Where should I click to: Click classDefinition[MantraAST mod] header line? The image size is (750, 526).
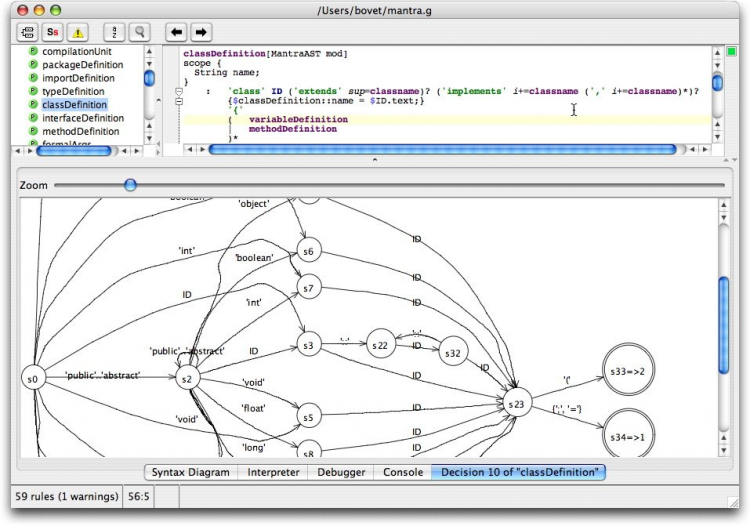click(265, 54)
